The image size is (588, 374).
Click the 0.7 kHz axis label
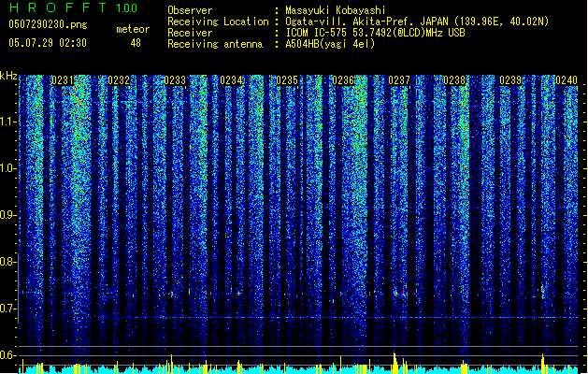[x=7, y=309]
